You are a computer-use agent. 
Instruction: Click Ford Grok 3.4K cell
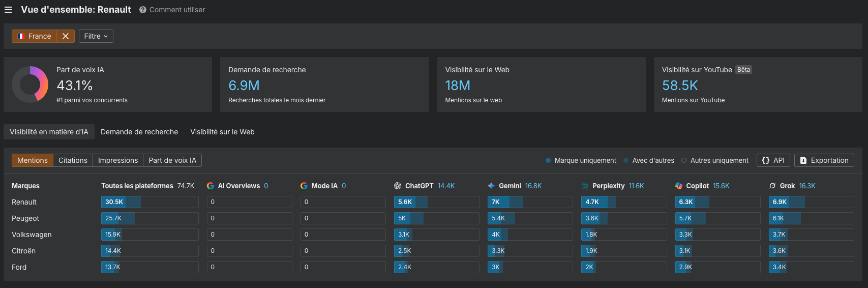812,267
